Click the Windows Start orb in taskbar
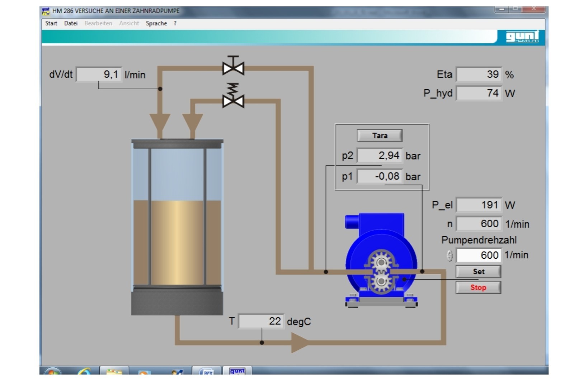588x381 pixels. point(53,371)
